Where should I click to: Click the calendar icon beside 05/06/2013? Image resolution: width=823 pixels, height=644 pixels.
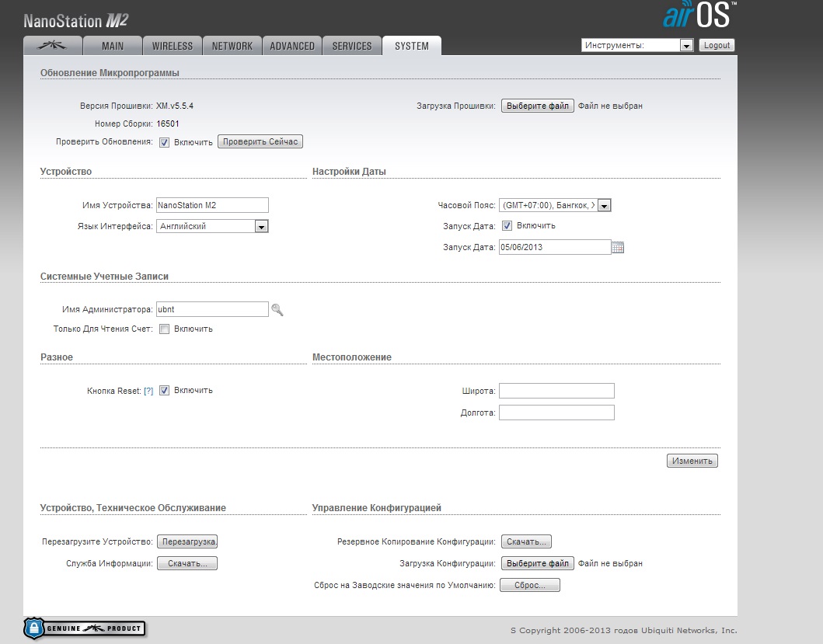[618, 248]
